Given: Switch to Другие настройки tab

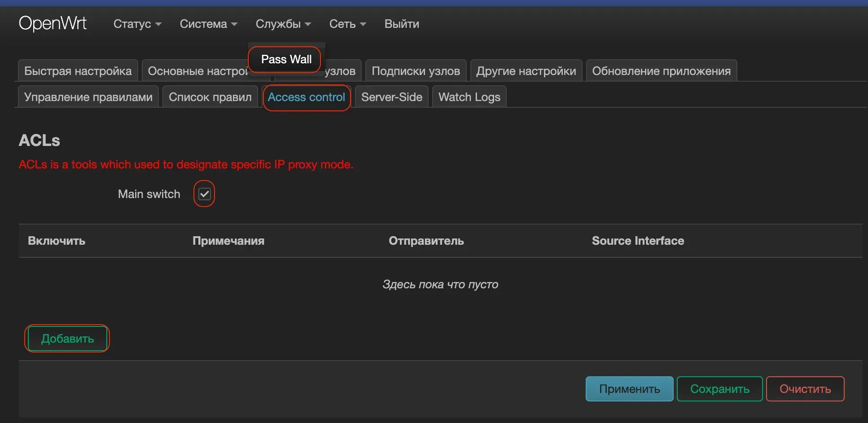Looking at the screenshot, I should [x=526, y=71].
